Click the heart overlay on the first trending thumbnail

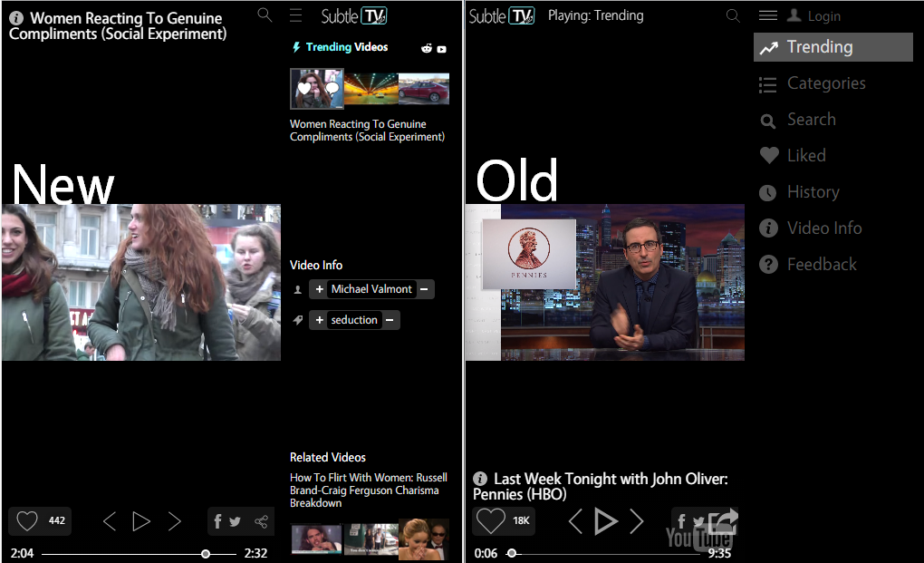(304, 89)
